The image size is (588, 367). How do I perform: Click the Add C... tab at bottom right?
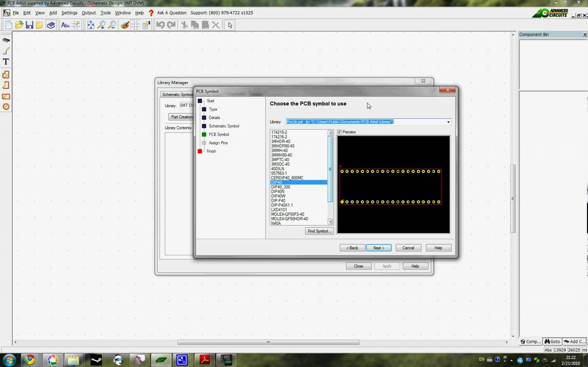pyautogui.click(x=575, y=342)
